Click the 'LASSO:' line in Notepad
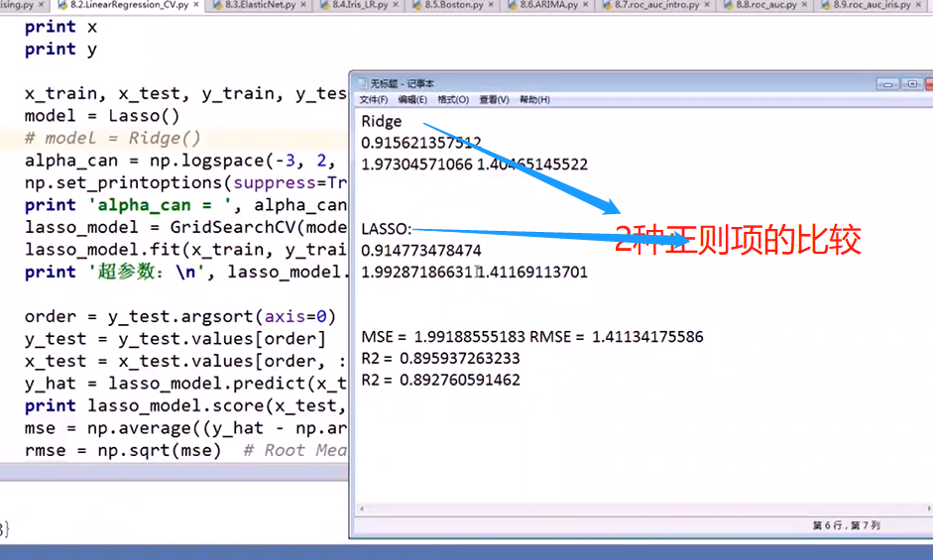The image size is (933, 560). pos(386,229)
